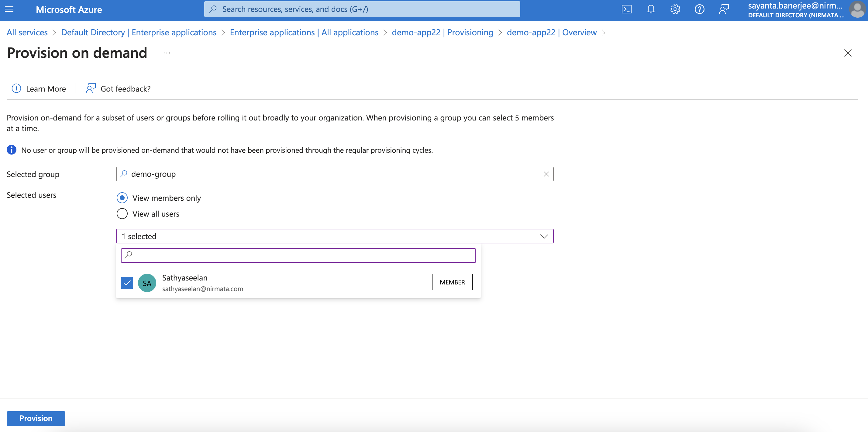Image resolution: width=868 pixels, height=432 pixels.
Task: Close the Provision on demand pane
Action: click(847, 53)
